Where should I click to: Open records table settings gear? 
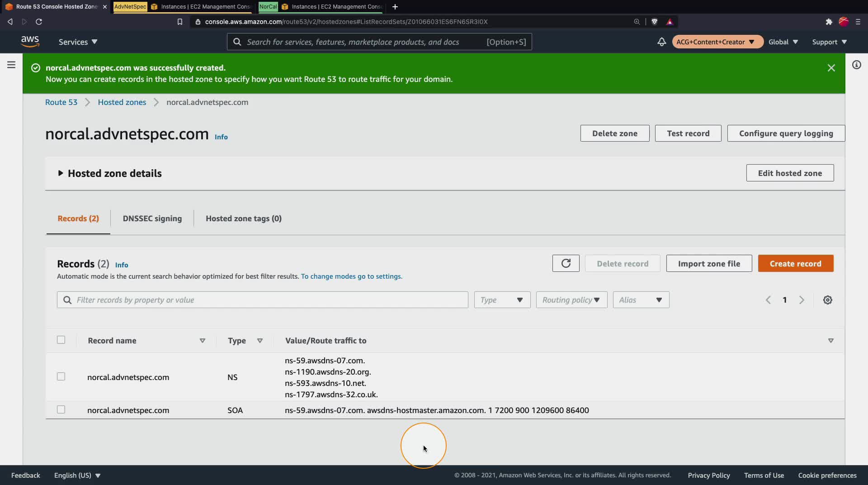(x=827, y=300)
